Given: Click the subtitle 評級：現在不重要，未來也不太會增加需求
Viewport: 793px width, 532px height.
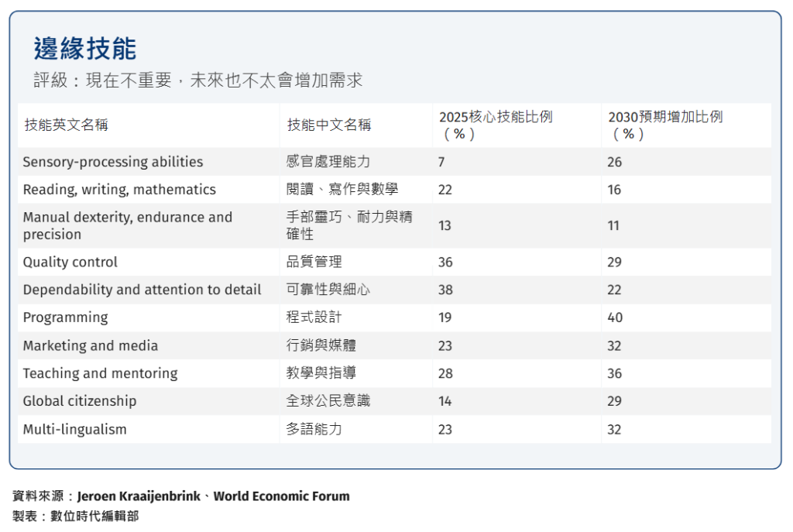Looking at the screenshot, I should [197, 81].
